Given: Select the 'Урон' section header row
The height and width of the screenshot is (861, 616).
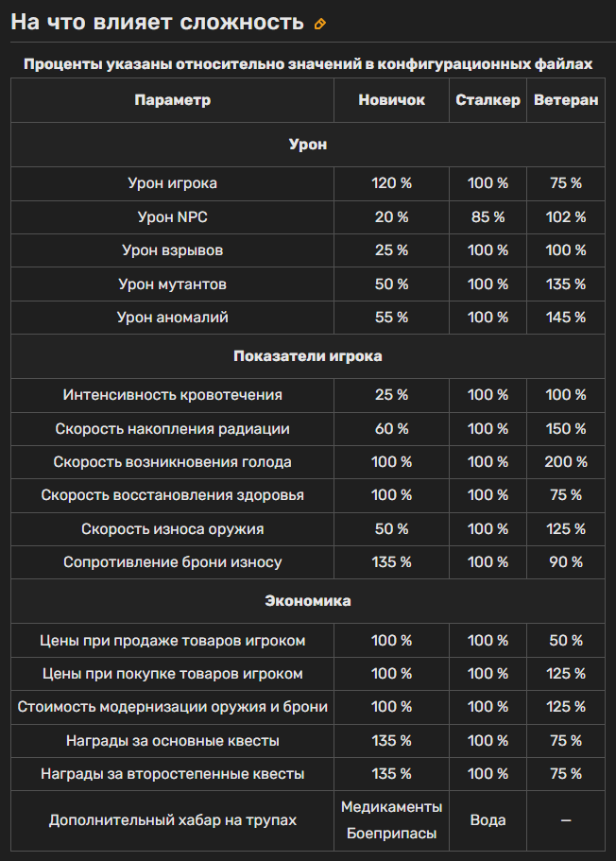Looking at the screenshot, I should click(x=308, y=145).
